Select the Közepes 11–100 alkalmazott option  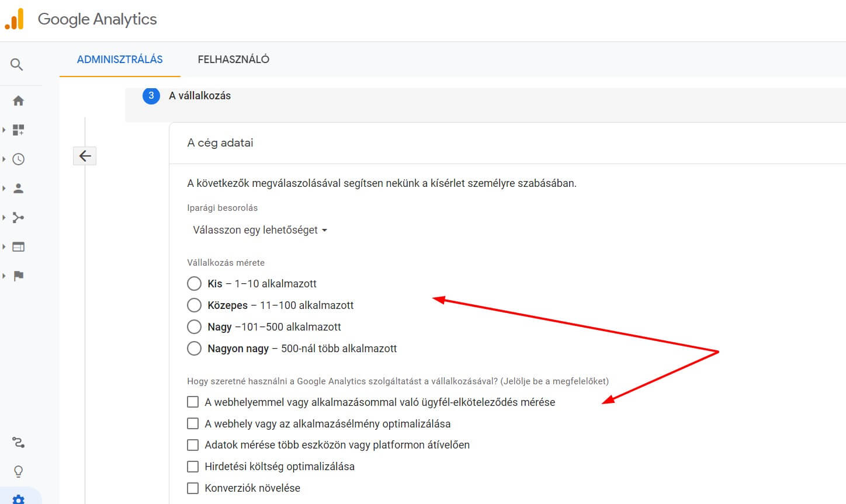[x=194, y=305]
